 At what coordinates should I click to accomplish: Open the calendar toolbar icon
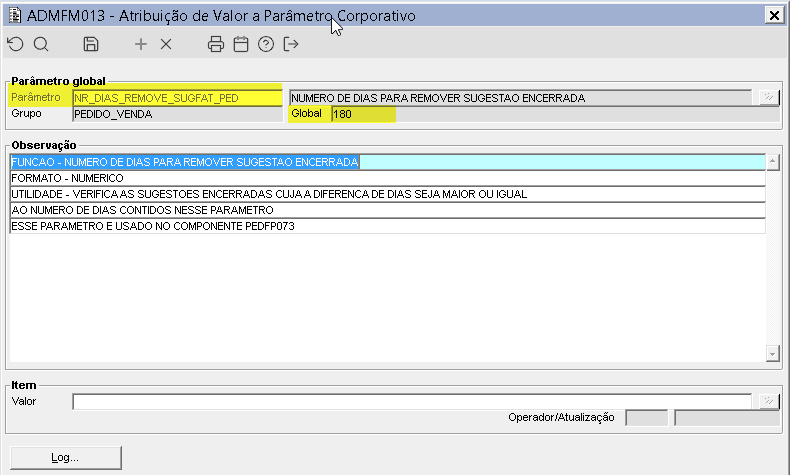coord(241,44)
